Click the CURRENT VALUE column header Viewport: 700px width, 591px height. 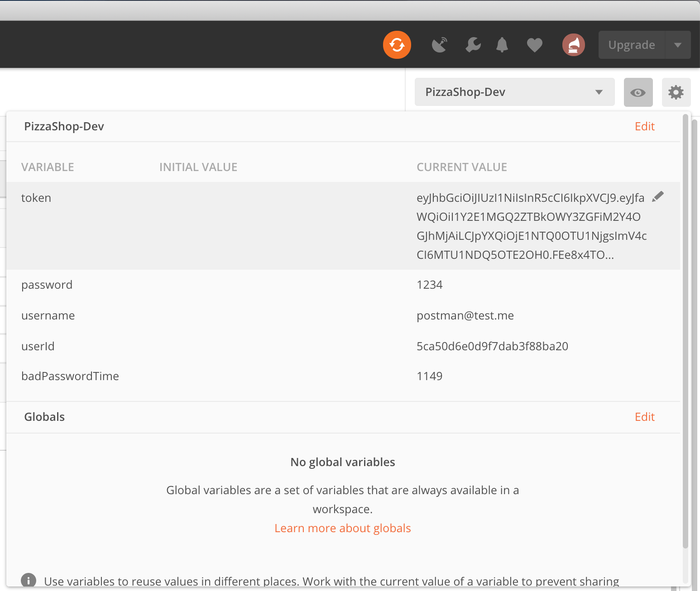462,167
